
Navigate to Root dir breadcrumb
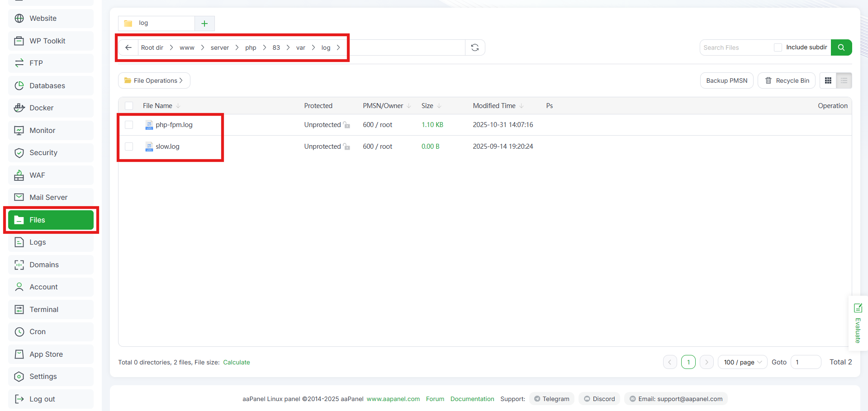(152, 47)
